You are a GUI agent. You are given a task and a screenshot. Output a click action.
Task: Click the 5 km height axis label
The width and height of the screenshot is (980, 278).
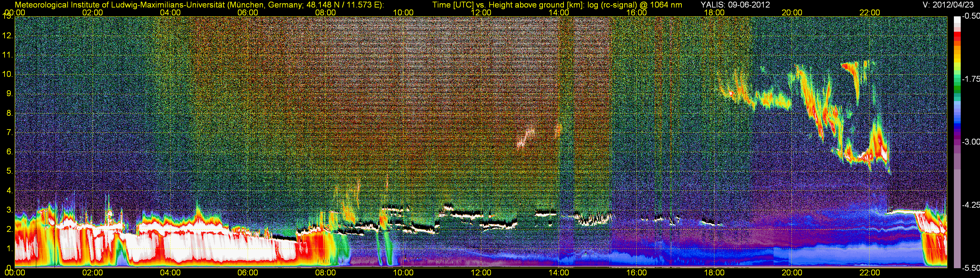[x=9, y=171]
